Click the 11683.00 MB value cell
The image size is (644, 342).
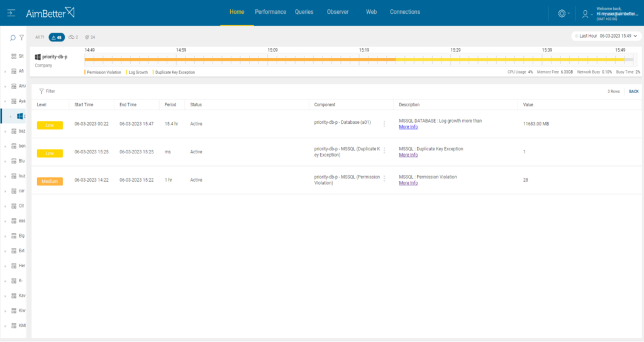coord(536,124)
